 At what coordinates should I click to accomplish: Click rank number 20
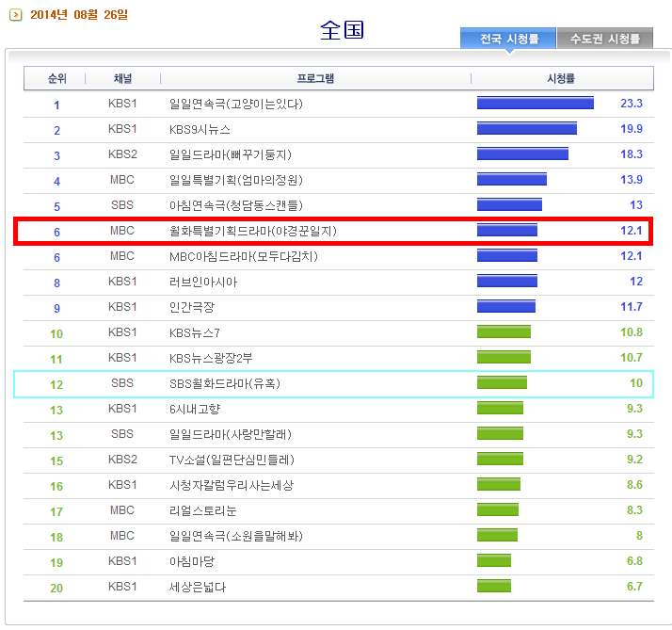(56, 588)
